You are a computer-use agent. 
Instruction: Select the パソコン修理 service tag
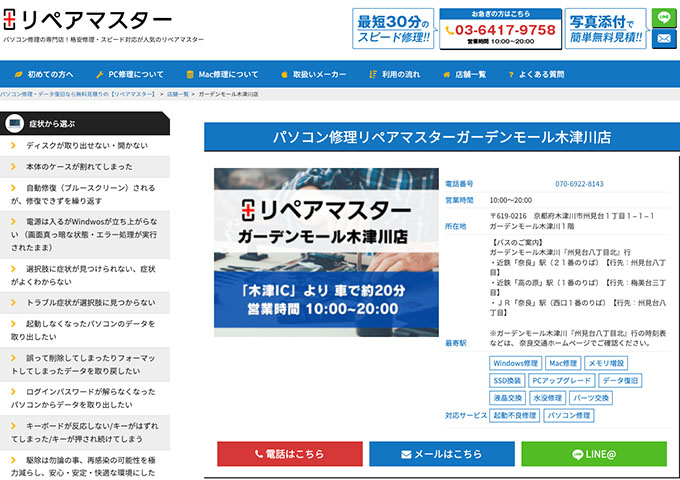click(x=569, y=415)
